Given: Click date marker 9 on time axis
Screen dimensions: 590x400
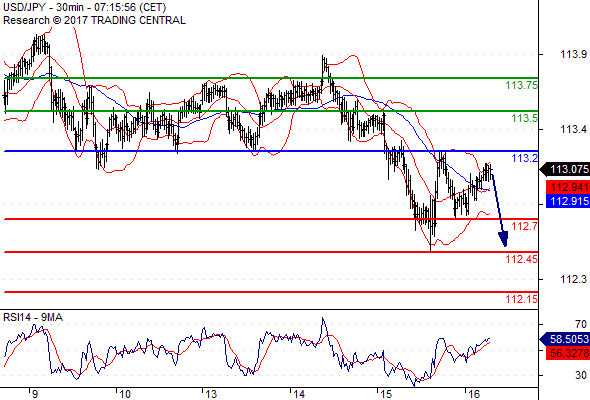Looking at the screenshot, I should pos(35,394).
